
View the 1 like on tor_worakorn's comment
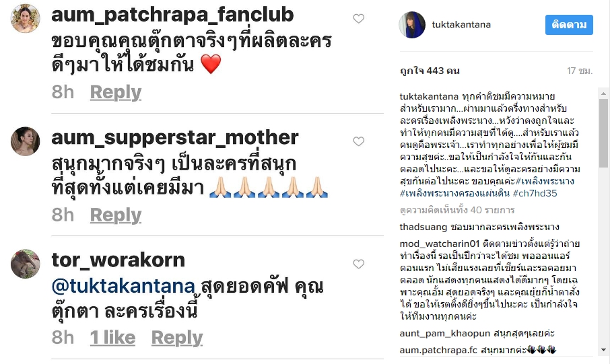click(112, 338)
